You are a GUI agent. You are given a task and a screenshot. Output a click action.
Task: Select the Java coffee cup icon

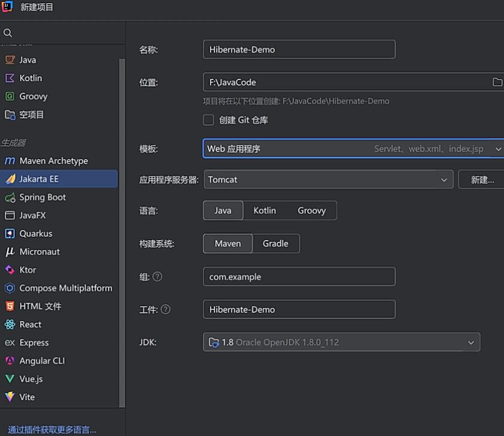coord(10,60)
